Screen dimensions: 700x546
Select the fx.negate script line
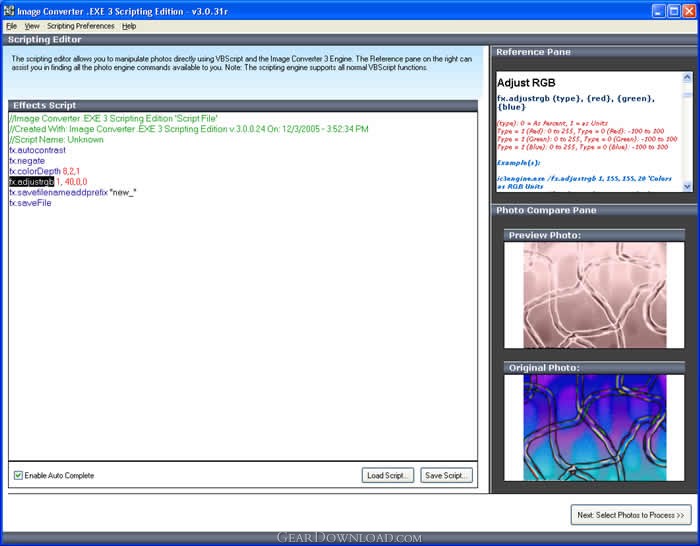pyautogui.click(x=27, y=161)
